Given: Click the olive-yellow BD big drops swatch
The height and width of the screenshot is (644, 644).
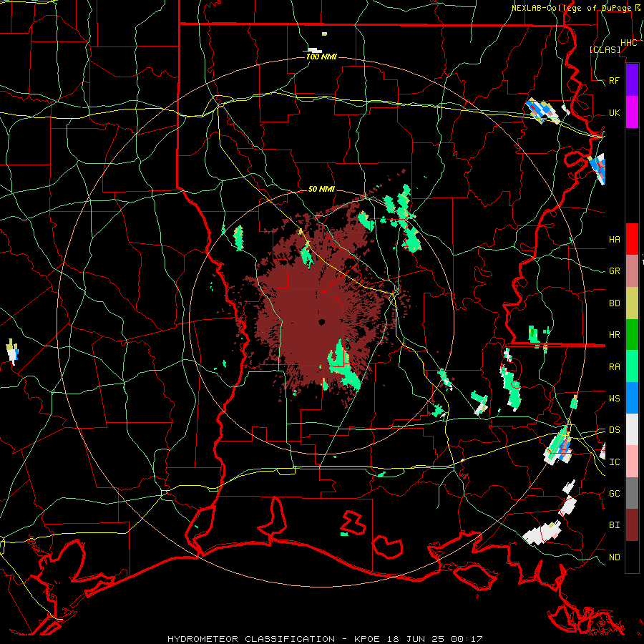Looking at the screenshot, I should coord(632,303).
